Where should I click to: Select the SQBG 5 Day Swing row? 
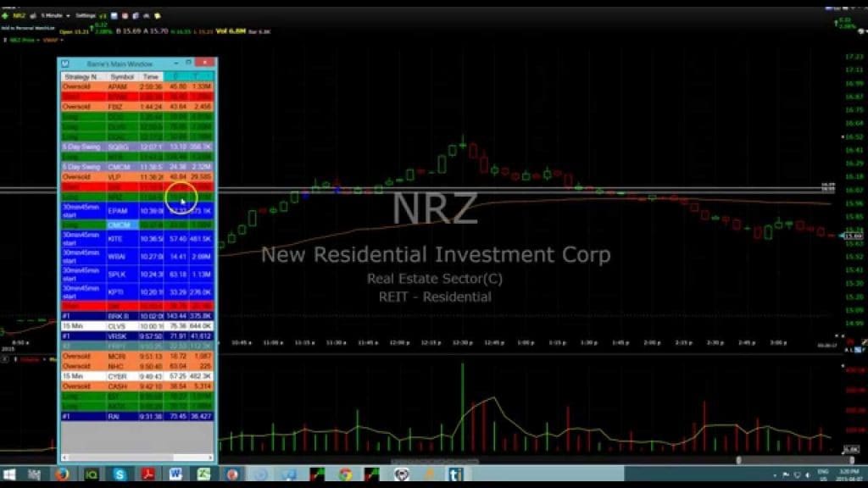[x=137, y=147]
